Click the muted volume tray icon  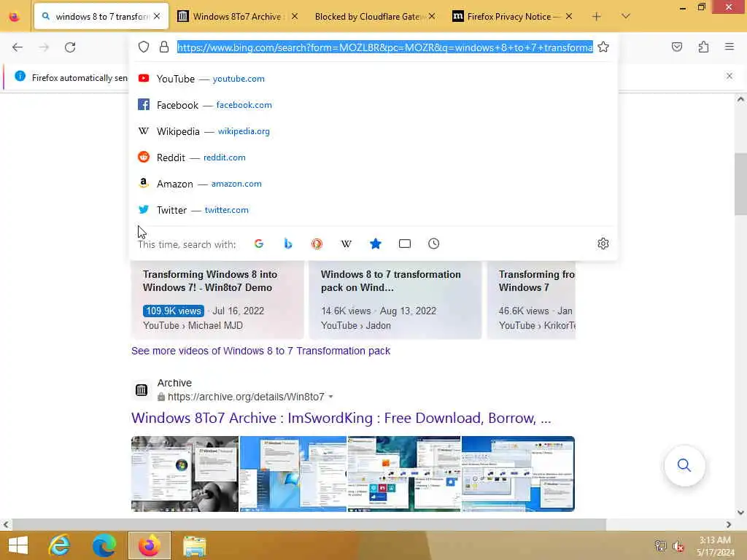(x=678, y=546)
